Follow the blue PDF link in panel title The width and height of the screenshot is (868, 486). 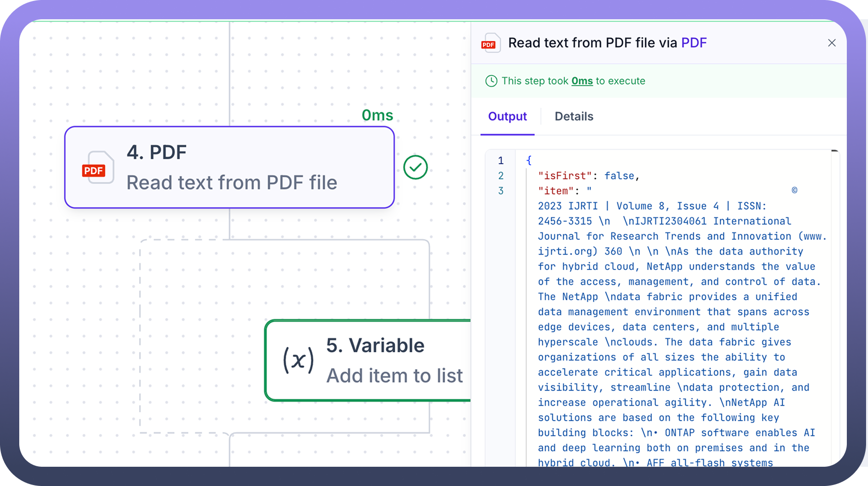[x=694, y=43]
